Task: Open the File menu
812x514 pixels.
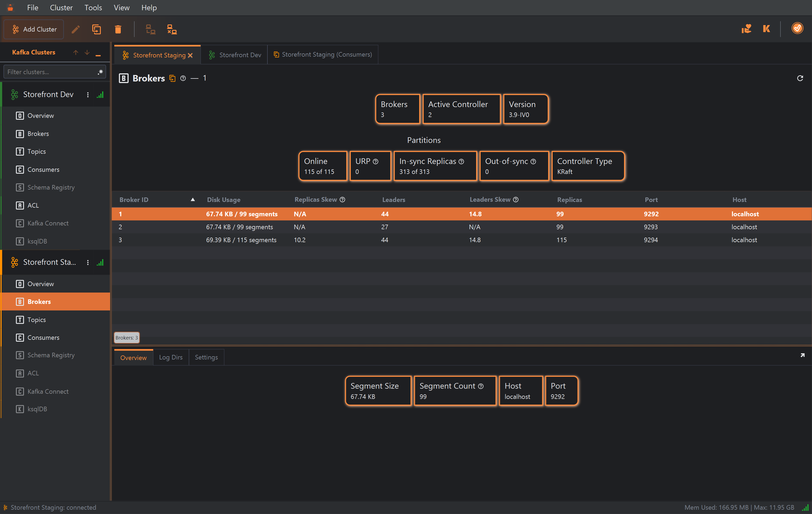Action: click(32, 8)
